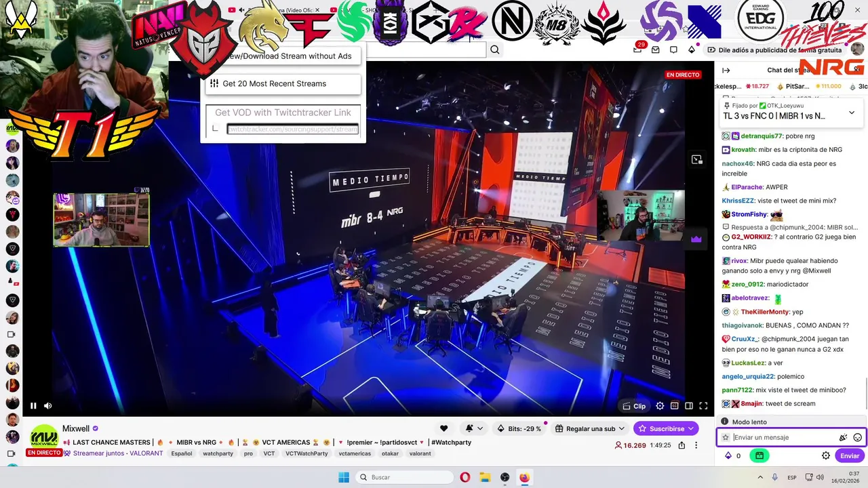Click the system tray microphone icon
The height and width of the screenshot is (488, 868).
pyautogui.click(x=776, y=477)
